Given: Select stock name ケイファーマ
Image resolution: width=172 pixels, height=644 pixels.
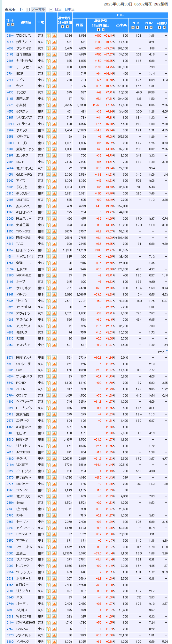Looking at the screenshot, I should coord(24,402).
